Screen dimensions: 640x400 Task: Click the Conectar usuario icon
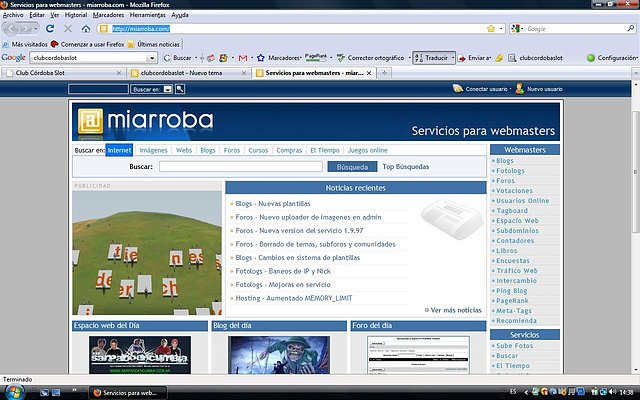[458, 89]
